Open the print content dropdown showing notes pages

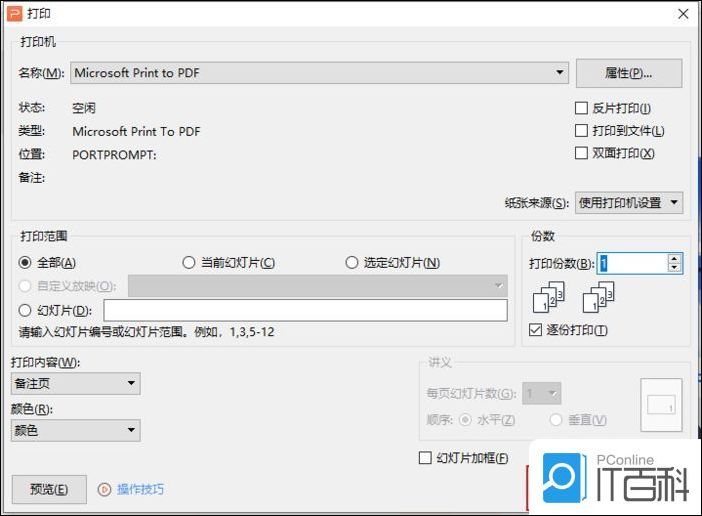click(76, 384)
